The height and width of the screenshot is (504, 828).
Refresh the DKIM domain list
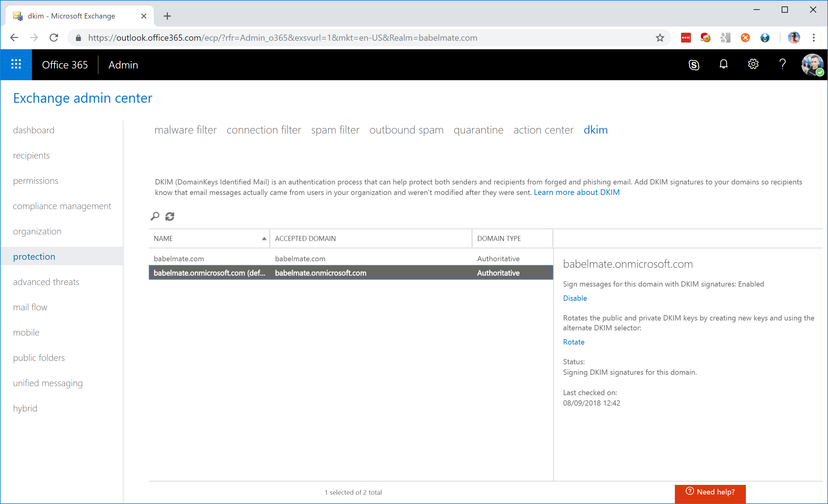click(x=170, y=216)
